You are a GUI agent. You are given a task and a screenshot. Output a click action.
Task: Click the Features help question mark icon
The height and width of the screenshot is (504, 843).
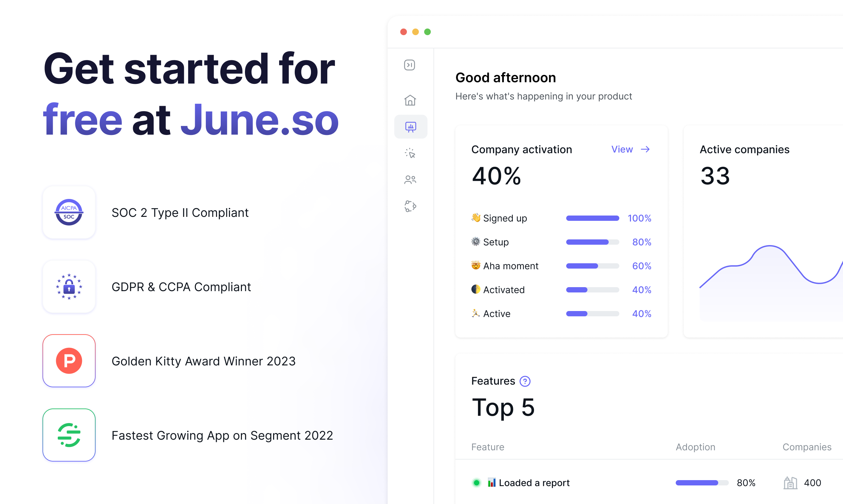(525, 381)
